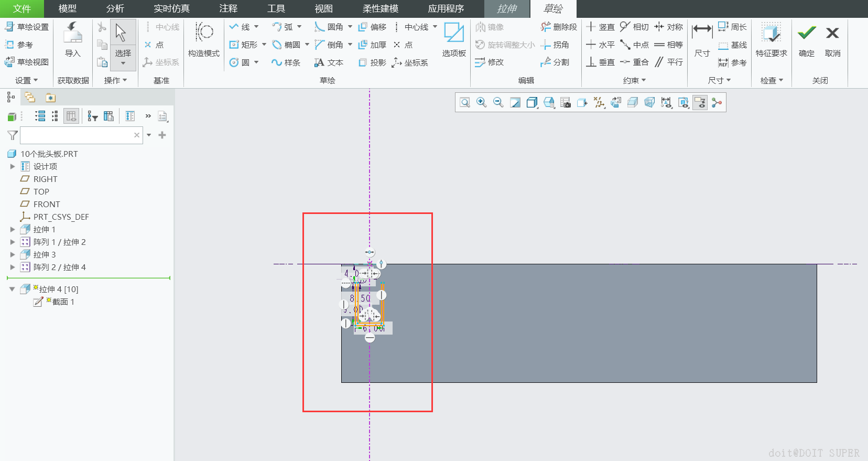This screenshot has height=461, width=868.
Task: Click the 参考 references button
Action: [19, 45]
